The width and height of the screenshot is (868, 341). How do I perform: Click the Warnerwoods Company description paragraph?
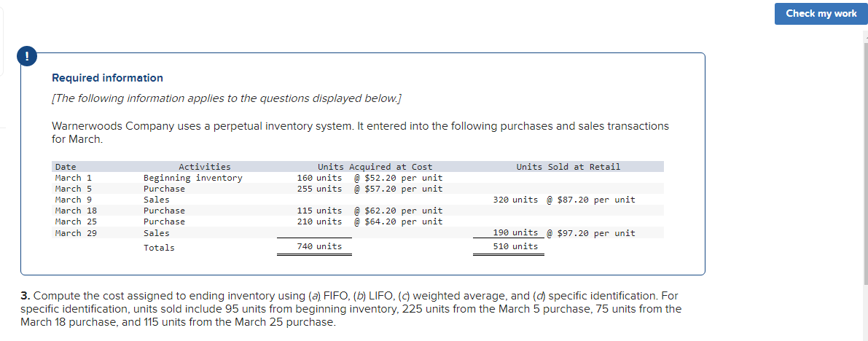[360, 133]
